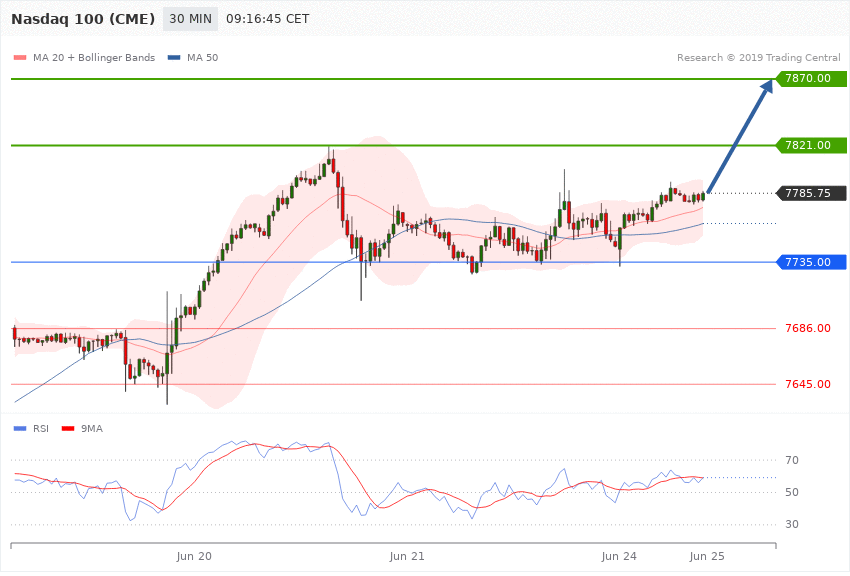Select the 7735.00 pivot price tag
The height and width of the screenshot is (576, 850).
coord(812,262)
